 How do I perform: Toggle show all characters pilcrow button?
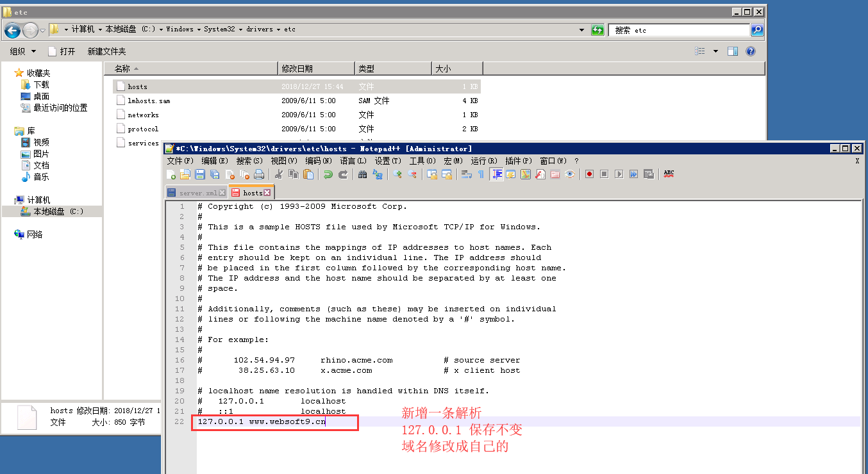(x=480, y=174)
